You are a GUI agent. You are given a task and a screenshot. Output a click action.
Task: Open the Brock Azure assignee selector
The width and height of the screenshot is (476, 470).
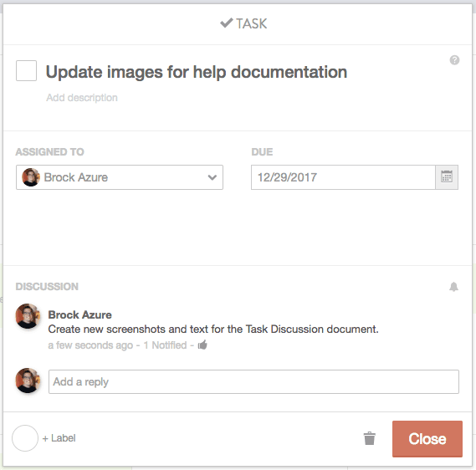click(x=120, y=177)
